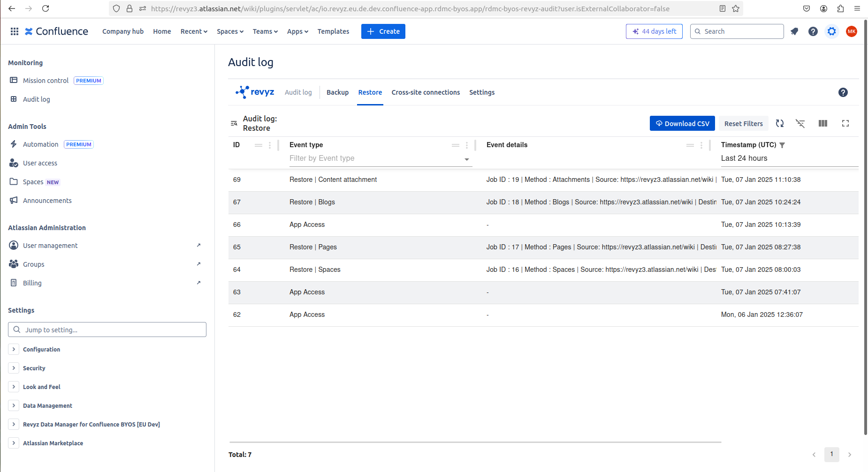Expand Revyz Data Manager section
Screen dimensions: 868x472
(14, 424)
